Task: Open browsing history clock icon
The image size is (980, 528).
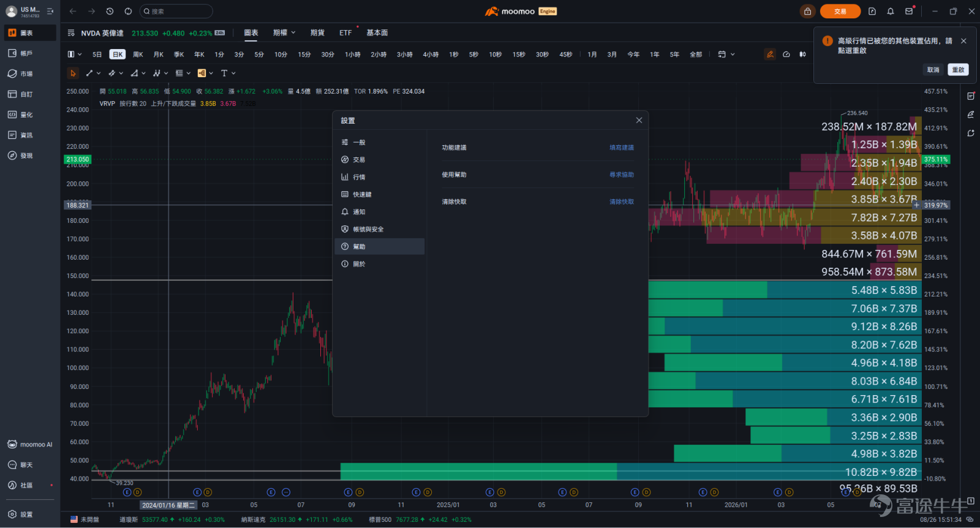Action: [110, 11]
